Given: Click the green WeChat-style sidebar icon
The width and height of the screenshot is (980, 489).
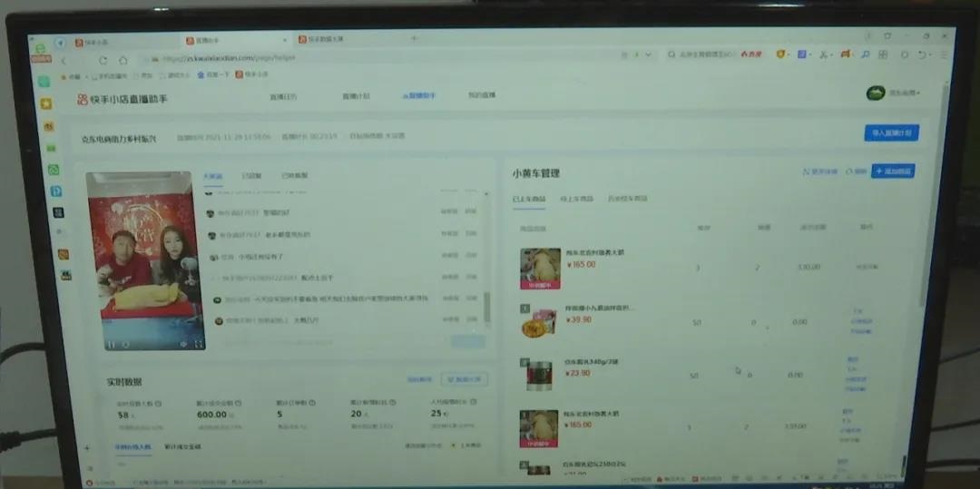Looking at the screenshot, I should pyautogui.click(x=54, y=170).
